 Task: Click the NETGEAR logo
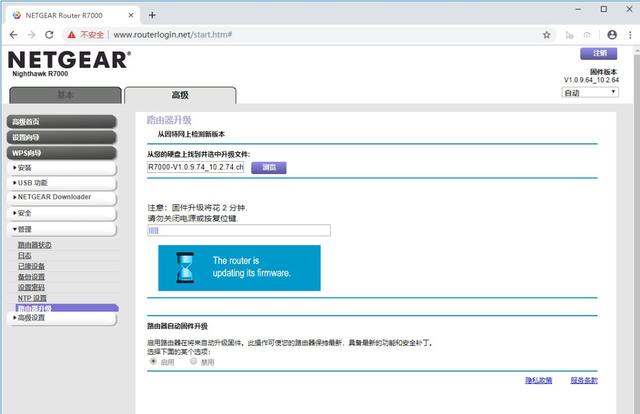(69, 60)
